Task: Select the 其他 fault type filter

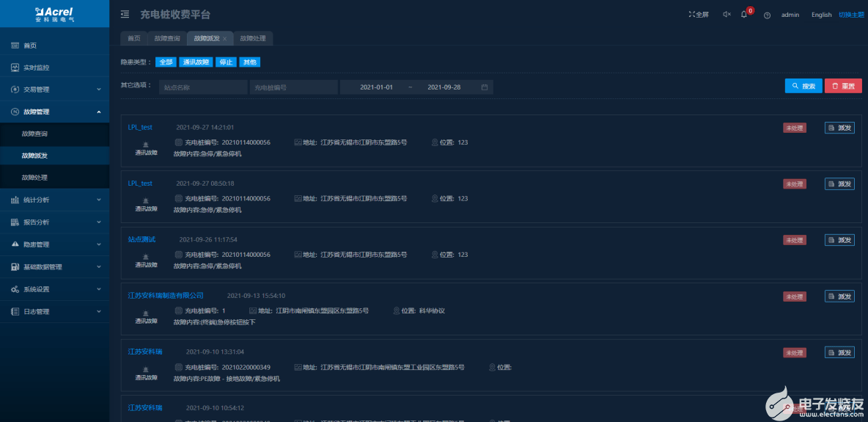Action: (x=250, y=62)
